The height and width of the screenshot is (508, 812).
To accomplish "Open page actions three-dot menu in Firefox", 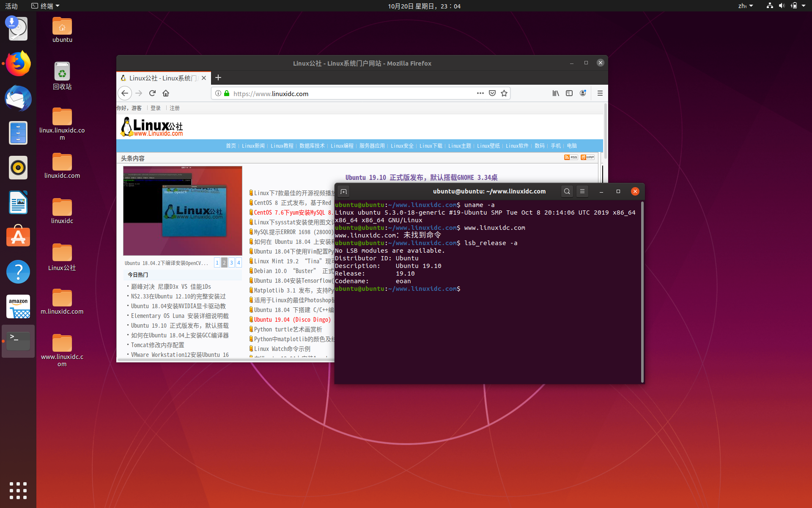I will pos(480,93).
